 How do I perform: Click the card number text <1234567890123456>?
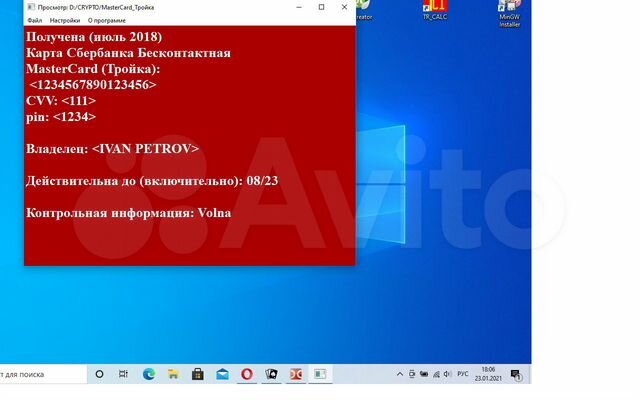tap(93, 85)
